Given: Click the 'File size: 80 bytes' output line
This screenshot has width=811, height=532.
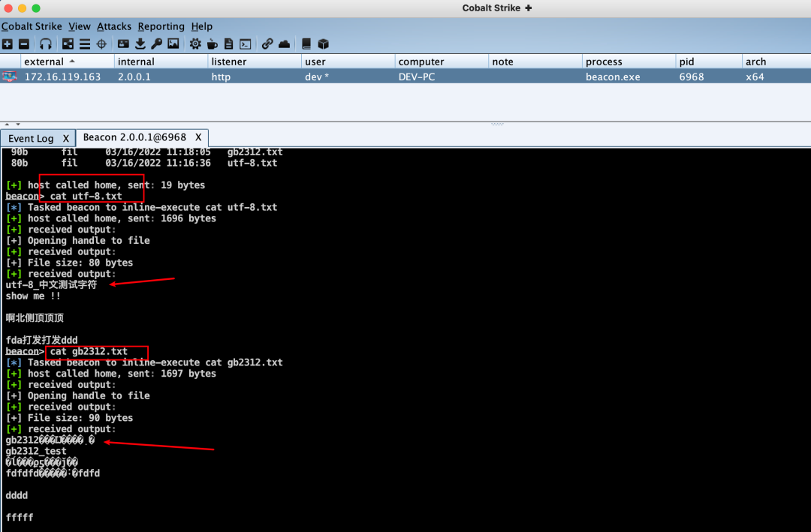Looking at the screenshot, I should [x=69, y=263].
